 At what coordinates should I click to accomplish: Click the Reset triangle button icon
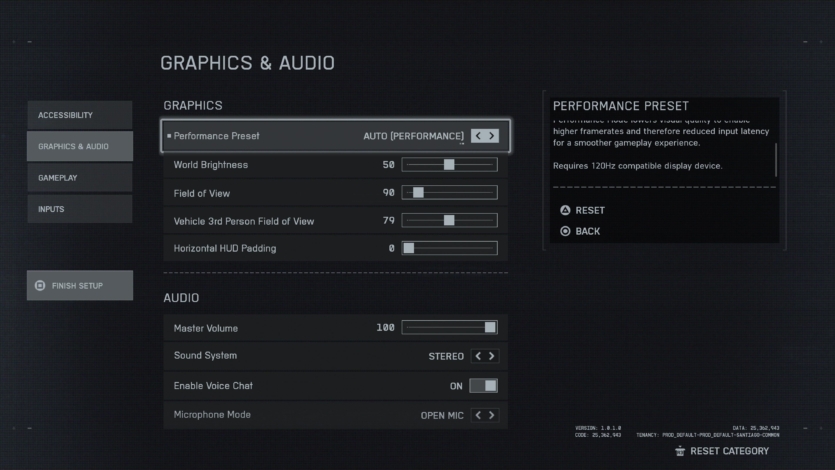(565, 210)
